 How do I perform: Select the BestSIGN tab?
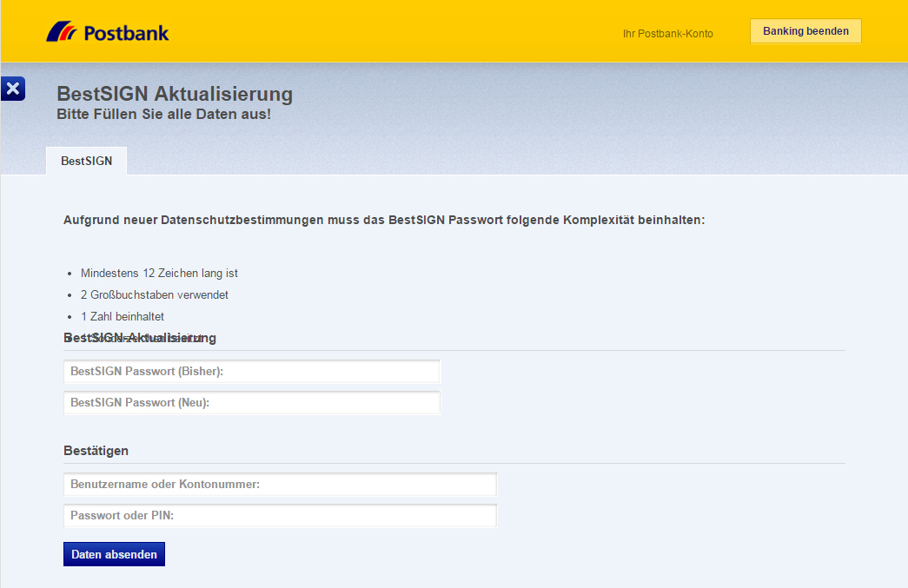click(x=86, y=161)
